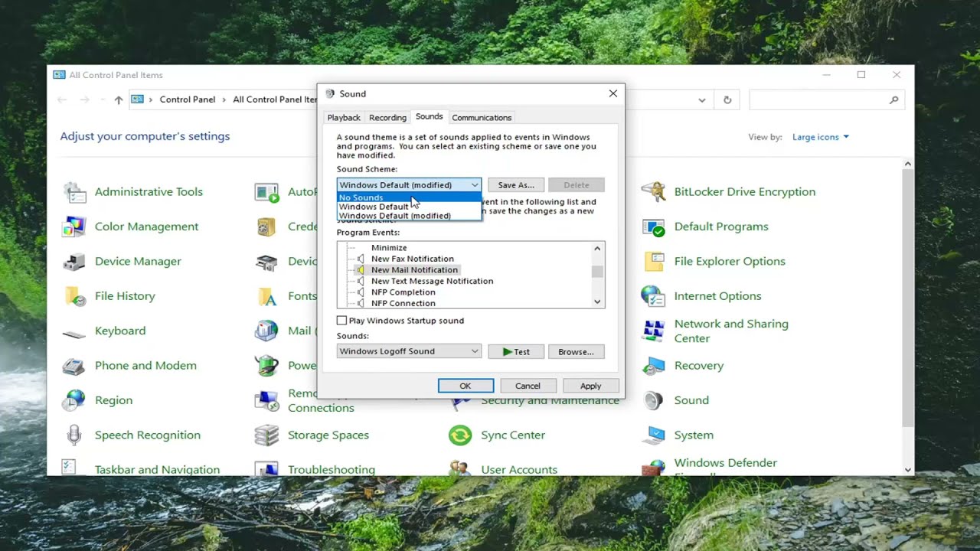Open File History icon
Viewport: 980px width, 551px height.
(x=74, y=296)
